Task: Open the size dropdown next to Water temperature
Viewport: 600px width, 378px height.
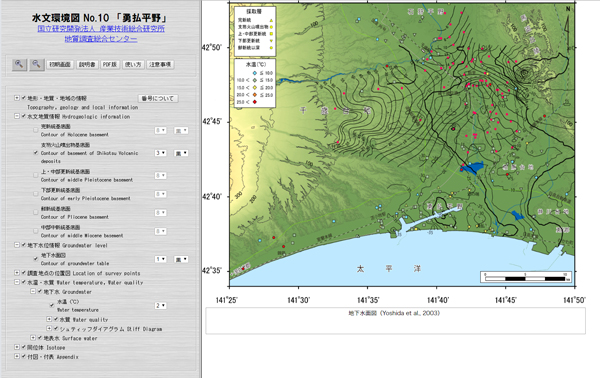Action: click(160, 306)
